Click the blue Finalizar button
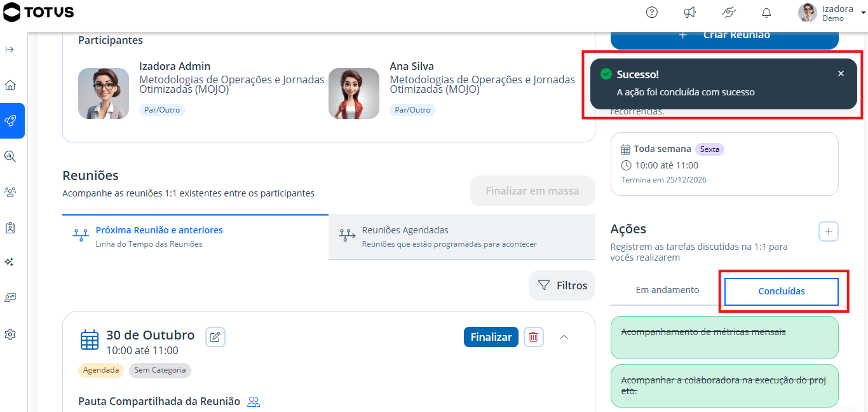The height and width of the screenshot is (412, 868). tap(491, 337)
